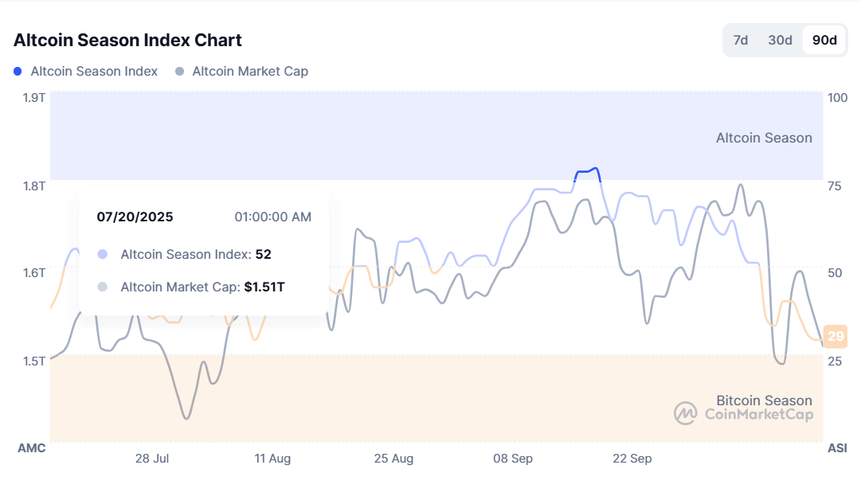Click the CoinMarketCap logo icon in watermark
This screenshot has width=861, height=504.
(x=686, y=413)
